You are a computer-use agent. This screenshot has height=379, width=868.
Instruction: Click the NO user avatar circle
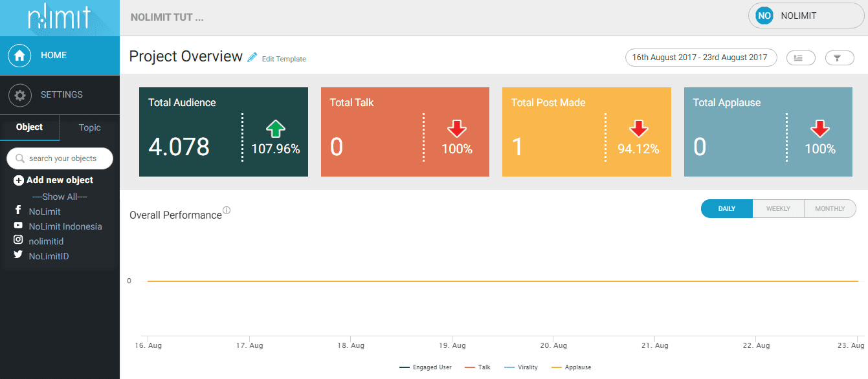(x=764, y=16)
